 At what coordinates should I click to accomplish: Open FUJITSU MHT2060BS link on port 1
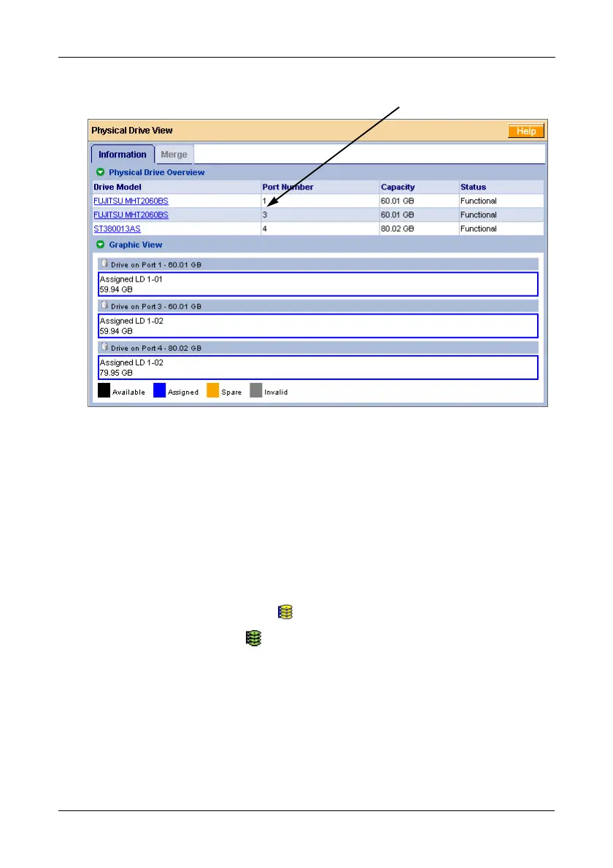[131, 201]
